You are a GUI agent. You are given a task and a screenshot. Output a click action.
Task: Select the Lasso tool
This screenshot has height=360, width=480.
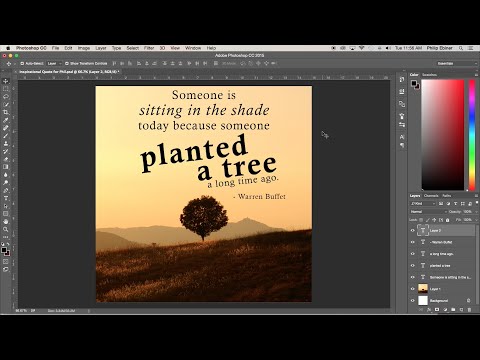tap(6, 96)
